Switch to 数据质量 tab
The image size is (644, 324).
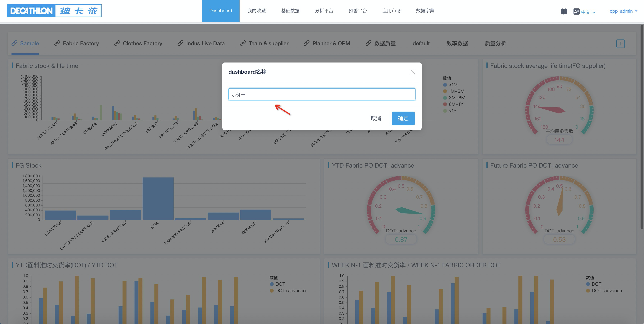(x=385, y=43)
